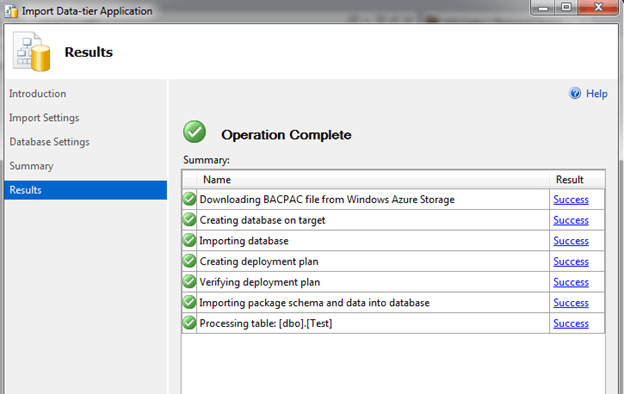624x394 pixels.
Task: Click checkmark icon for Processing table [dbo].[Test]
Action: pos(189,323)
